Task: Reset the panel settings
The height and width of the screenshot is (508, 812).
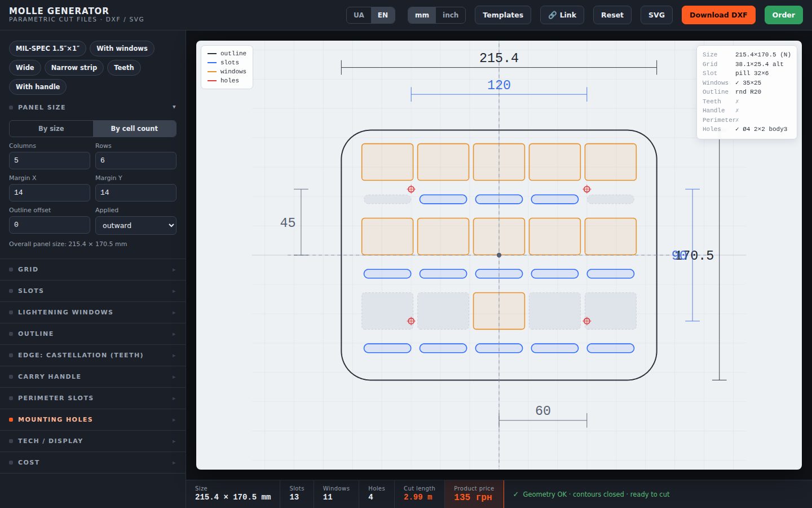Action: (612, 15)
